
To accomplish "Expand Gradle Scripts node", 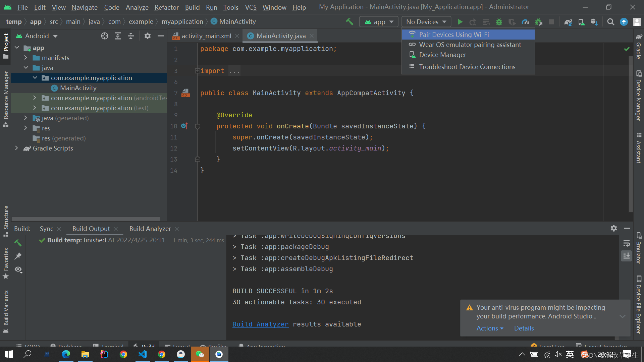I will point(16,148).
